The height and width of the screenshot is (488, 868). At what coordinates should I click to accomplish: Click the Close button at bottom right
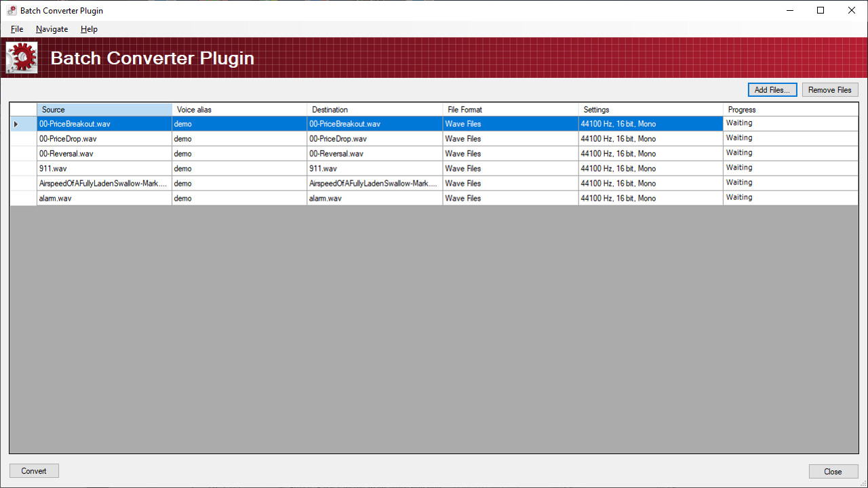833,471
